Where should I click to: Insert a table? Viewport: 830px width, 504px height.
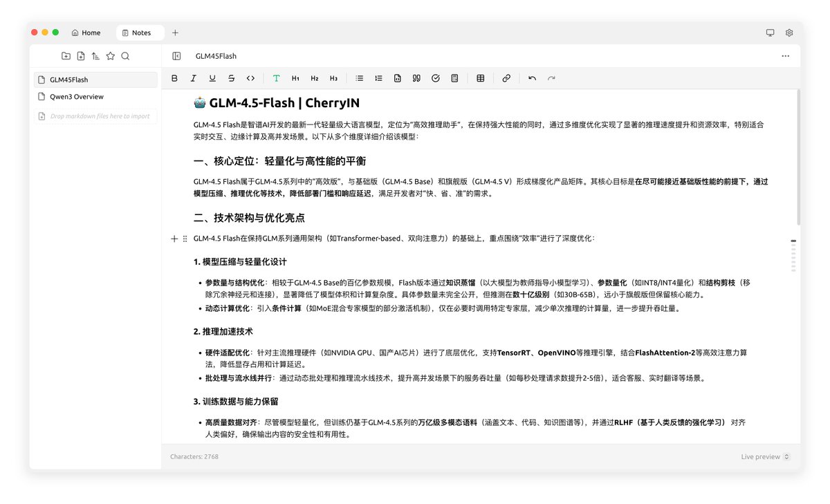point(480,78)
